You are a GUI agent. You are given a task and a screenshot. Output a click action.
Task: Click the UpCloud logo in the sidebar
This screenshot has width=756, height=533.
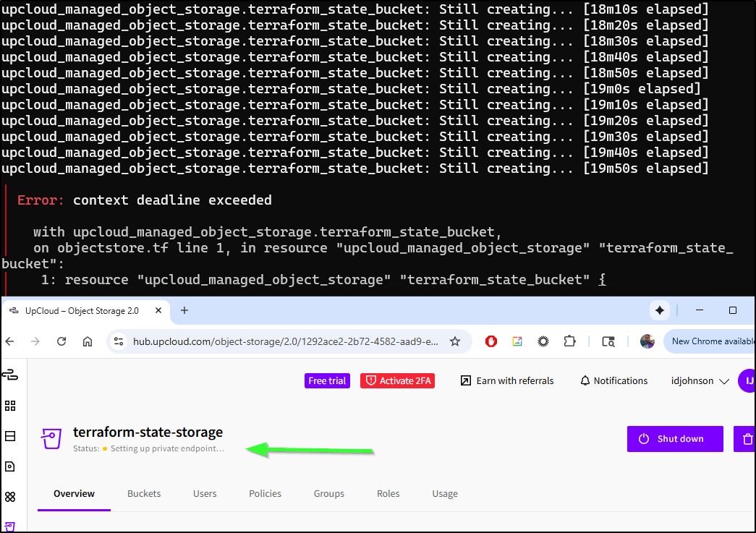point(10,375)
